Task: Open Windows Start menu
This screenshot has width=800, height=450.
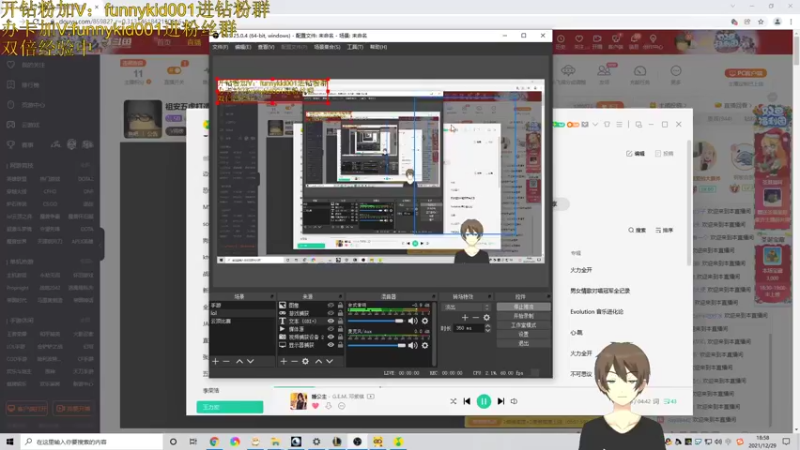Action: (x=10, y=441)
